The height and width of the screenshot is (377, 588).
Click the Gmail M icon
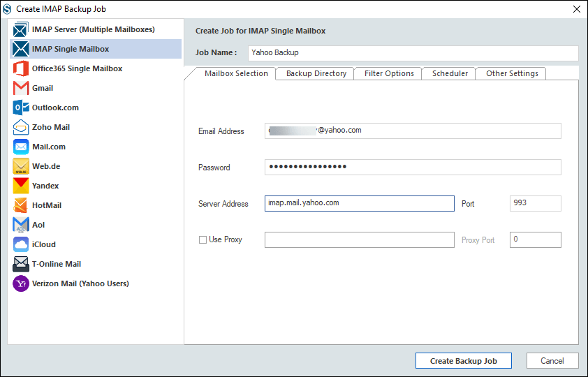[21, 88]
